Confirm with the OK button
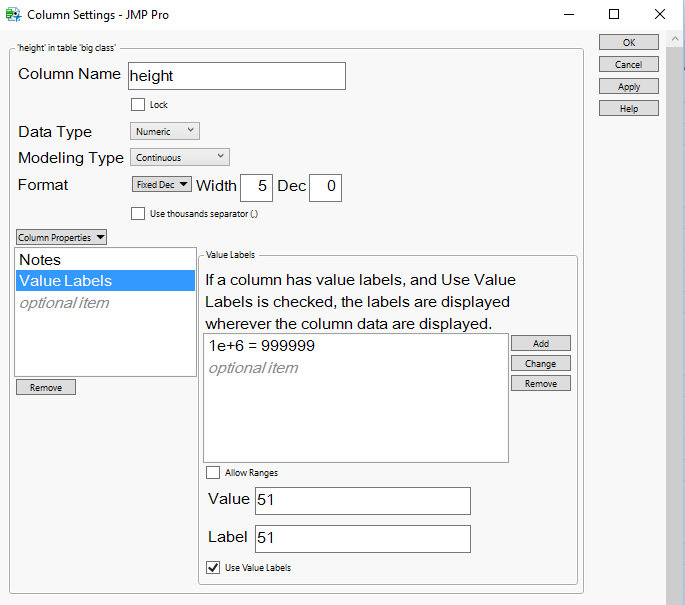 coord(629,42)
